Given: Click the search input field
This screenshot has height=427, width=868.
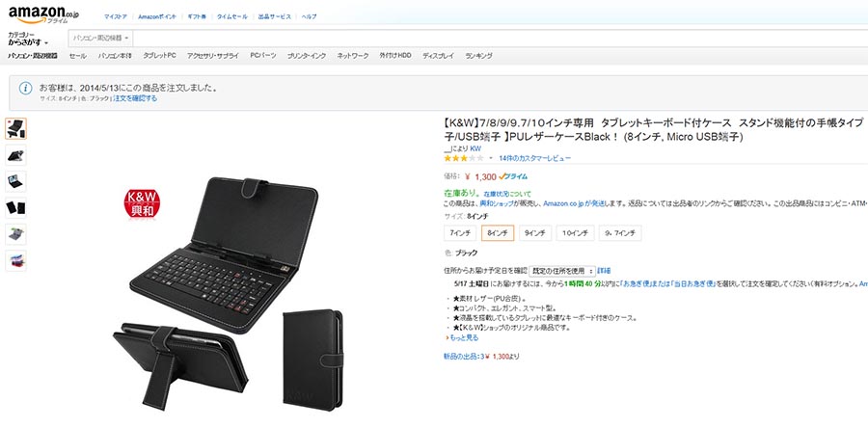Looking at the screenshot, I should point(501,39).
